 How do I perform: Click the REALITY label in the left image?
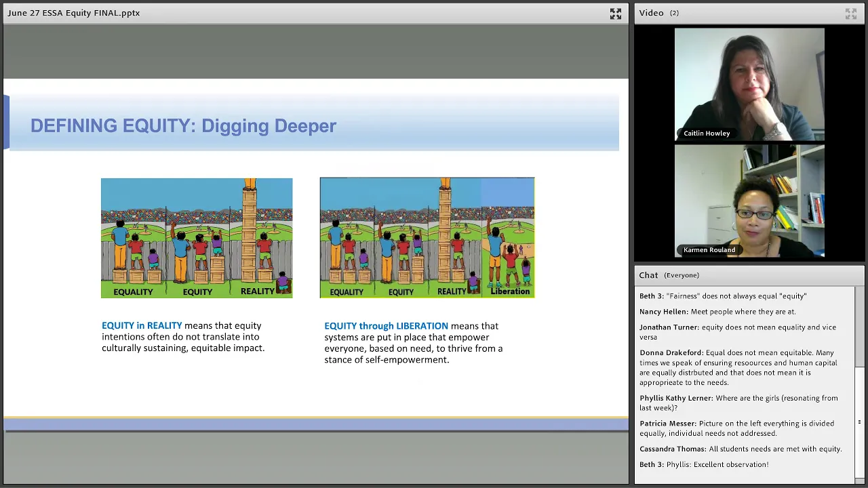point(258,291)
